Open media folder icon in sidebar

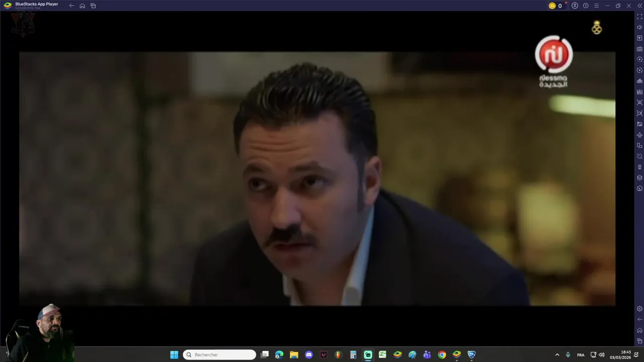click(639, 124)
